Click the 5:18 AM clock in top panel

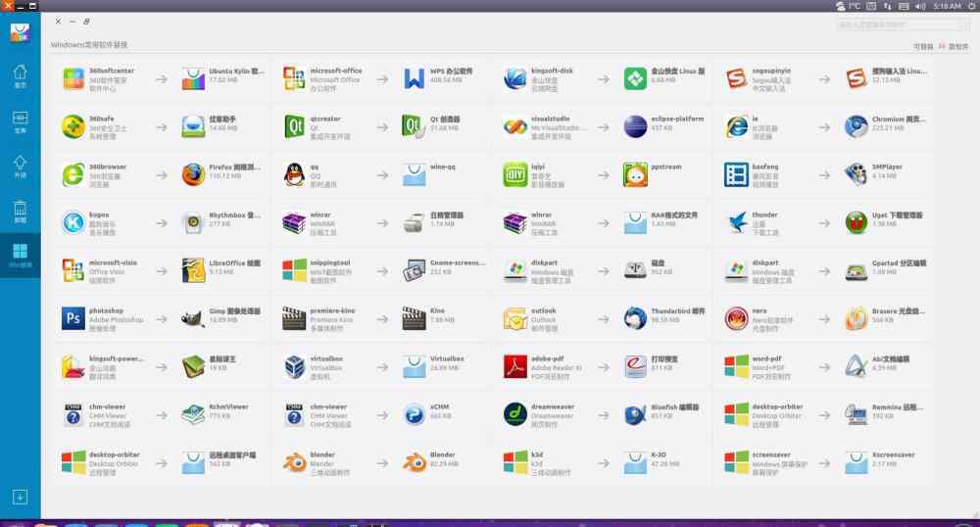pos(947,6)
